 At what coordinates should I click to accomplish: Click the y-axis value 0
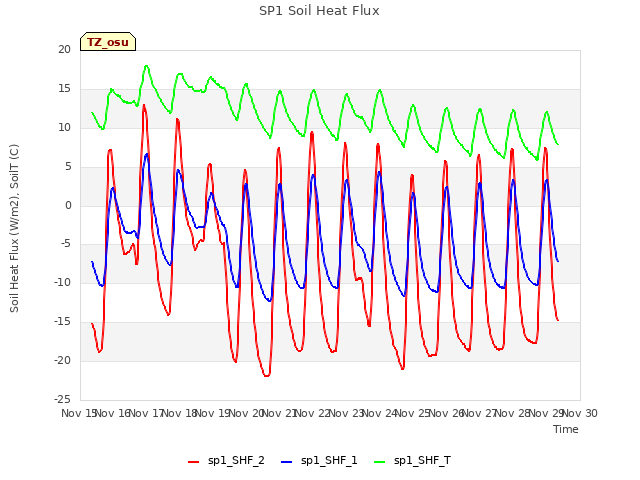(x=68, y=205)
